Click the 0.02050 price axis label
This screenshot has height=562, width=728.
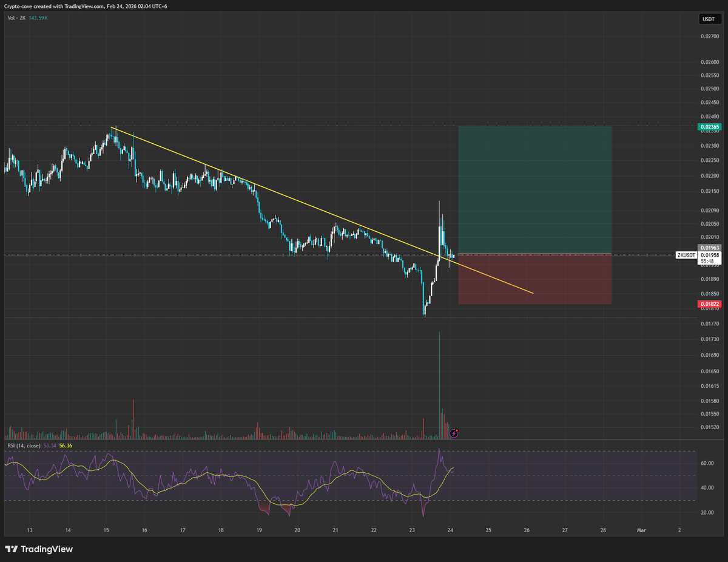tap(709, 223)
